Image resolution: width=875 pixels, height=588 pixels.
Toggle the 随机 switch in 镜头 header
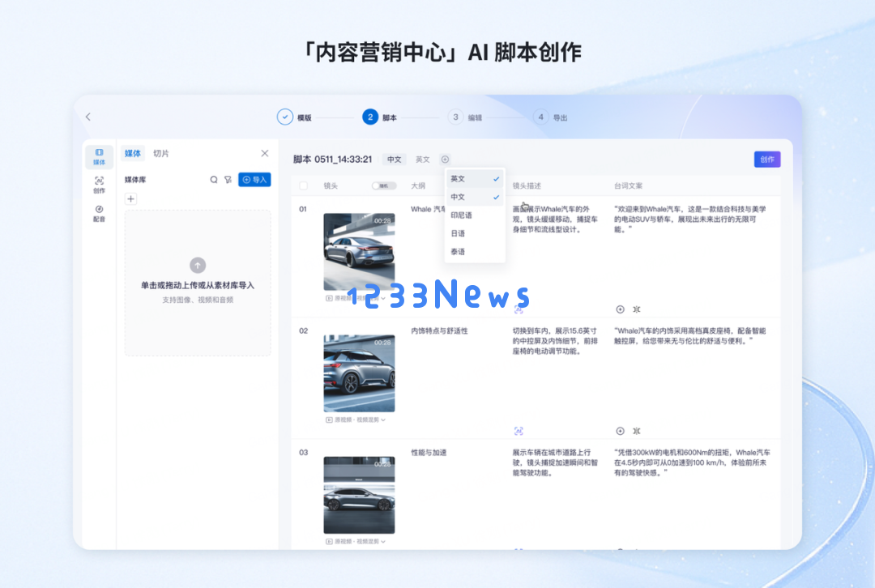pos(384,185)
